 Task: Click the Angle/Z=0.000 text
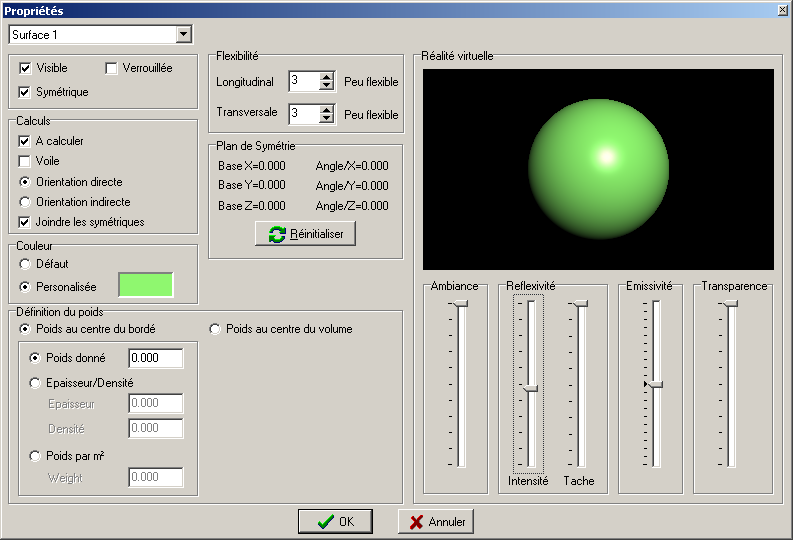pyautogui.click(x=352, y=206)
